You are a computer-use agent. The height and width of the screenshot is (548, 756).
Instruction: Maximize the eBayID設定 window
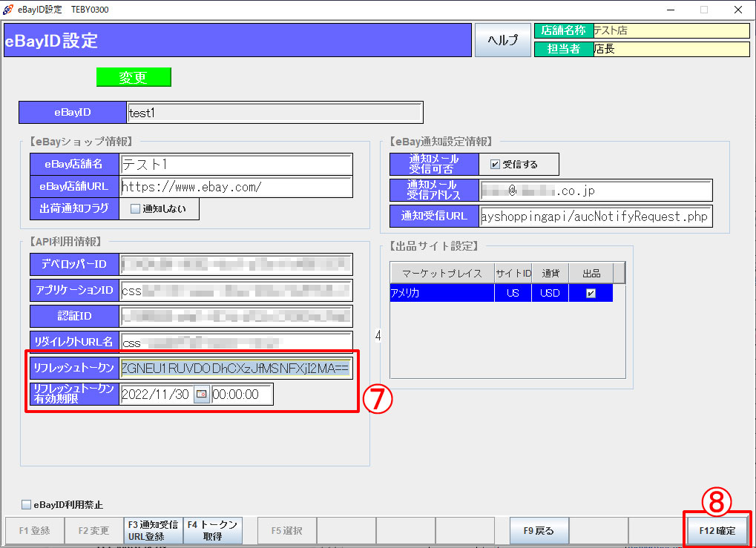[x=703, y=10]
